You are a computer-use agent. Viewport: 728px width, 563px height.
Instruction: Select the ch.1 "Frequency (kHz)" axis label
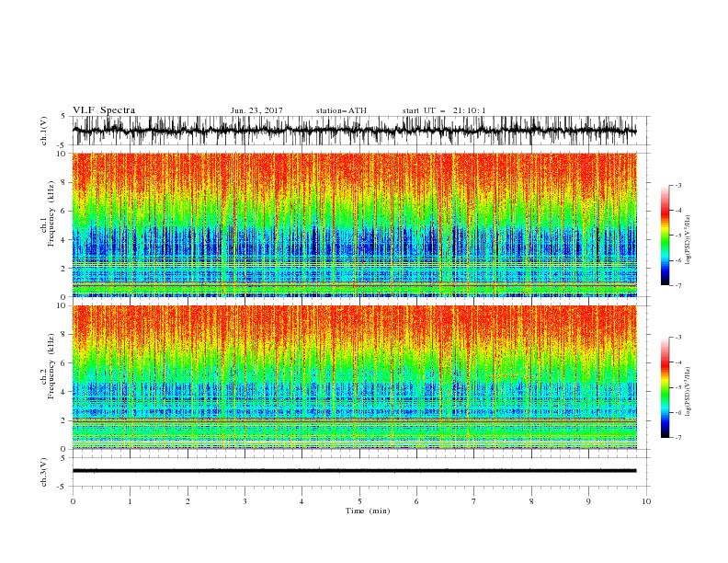51,214
